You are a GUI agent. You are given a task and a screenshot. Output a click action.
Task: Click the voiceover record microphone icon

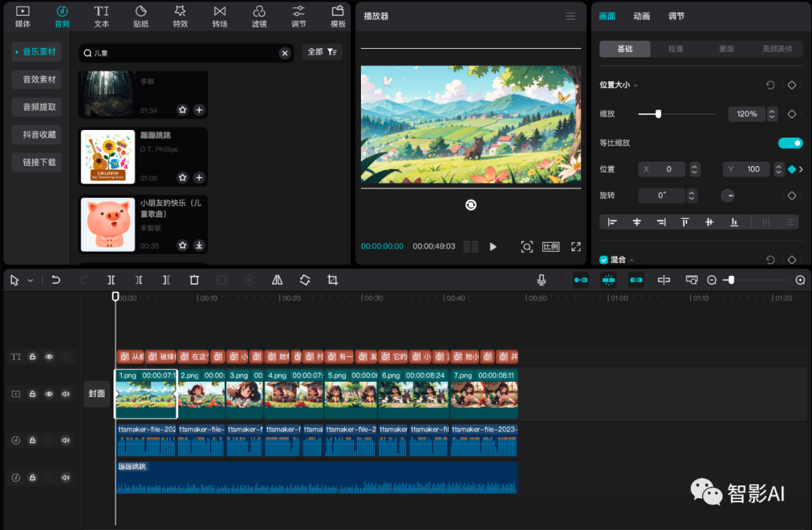541,280
